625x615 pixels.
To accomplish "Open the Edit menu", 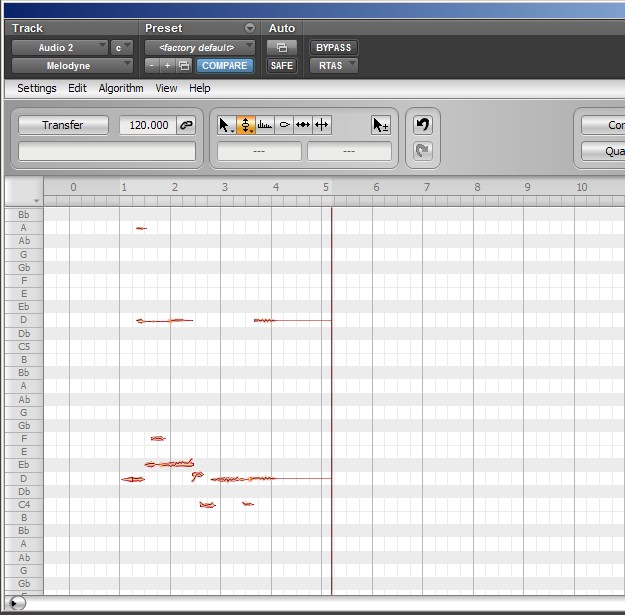I will pyautogui.click(x=77, y=88).
